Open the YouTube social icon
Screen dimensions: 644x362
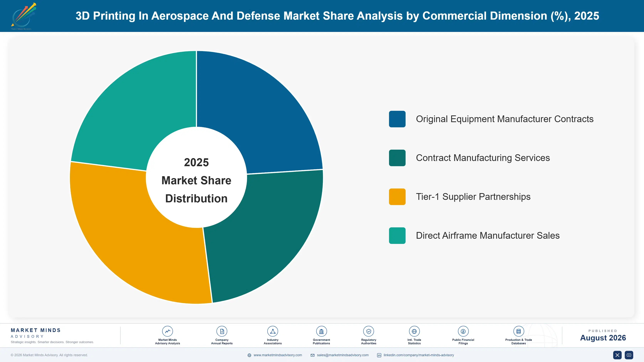point(629,355)
